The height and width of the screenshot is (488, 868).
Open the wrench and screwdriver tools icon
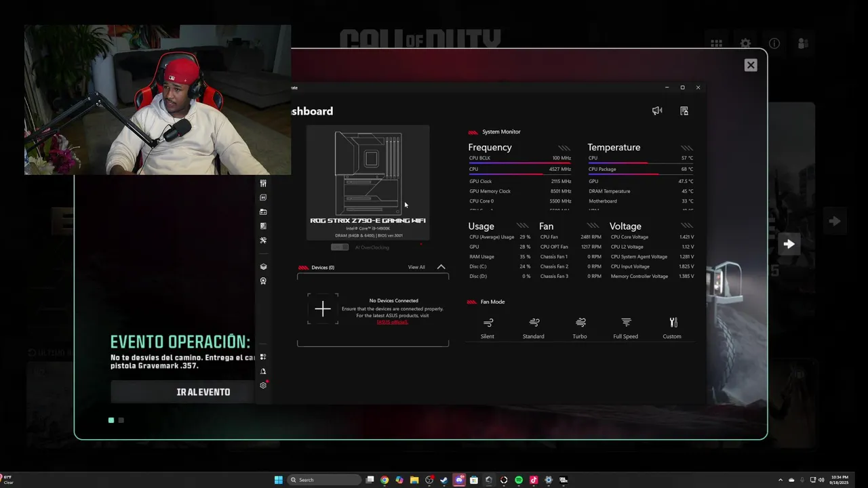(x=263, y=240)
